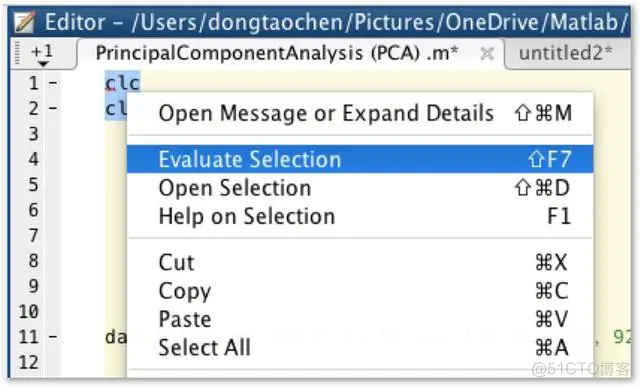Click the clc text on line 1
The height and width of the screenshot is (387, 640).
pos(123,83)
